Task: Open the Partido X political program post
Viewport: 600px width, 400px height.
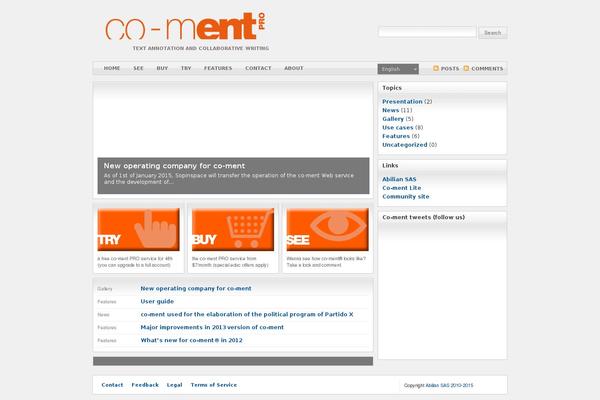Action: pyautogui.click(x=247, y=314)
